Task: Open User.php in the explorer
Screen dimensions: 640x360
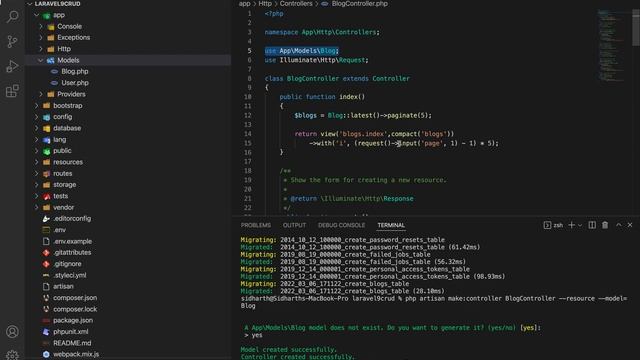Action: [75, 83]
